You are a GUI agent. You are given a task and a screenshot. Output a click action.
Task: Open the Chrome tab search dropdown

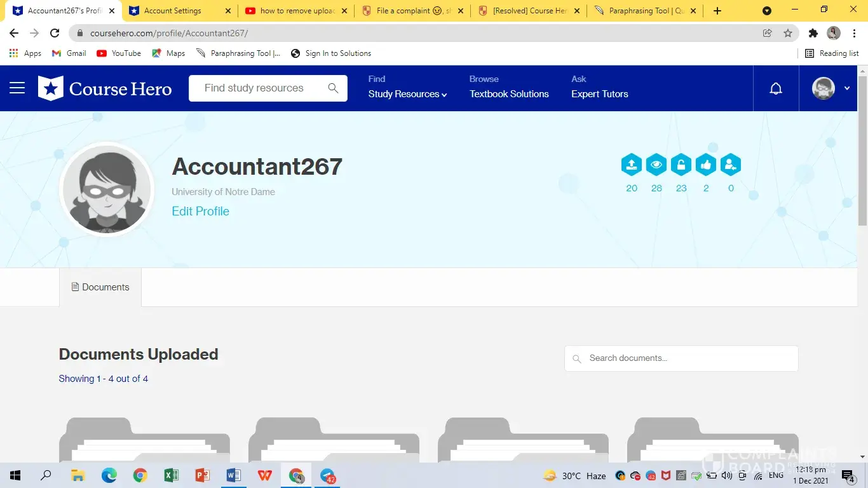[767, 11]
